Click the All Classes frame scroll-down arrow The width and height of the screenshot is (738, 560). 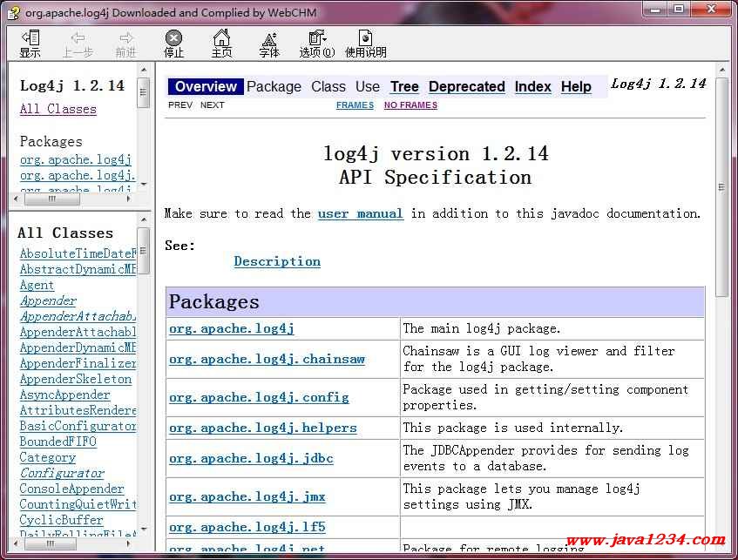(144, 530)
